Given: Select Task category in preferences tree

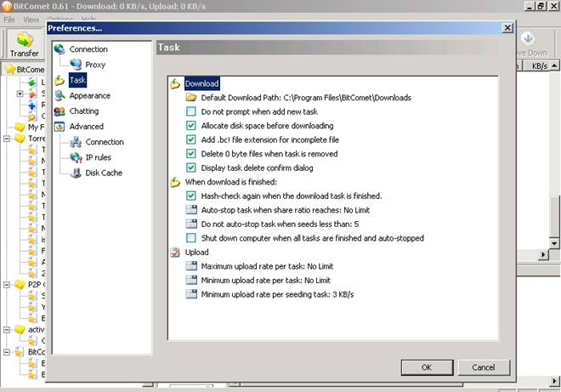Looking at the screenshot, I should click(x=77, y=81).
